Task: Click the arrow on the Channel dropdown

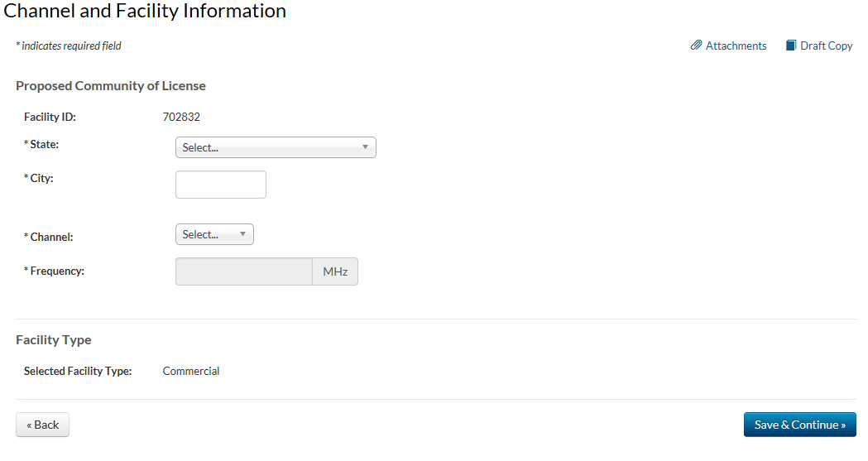Action: 242,234
